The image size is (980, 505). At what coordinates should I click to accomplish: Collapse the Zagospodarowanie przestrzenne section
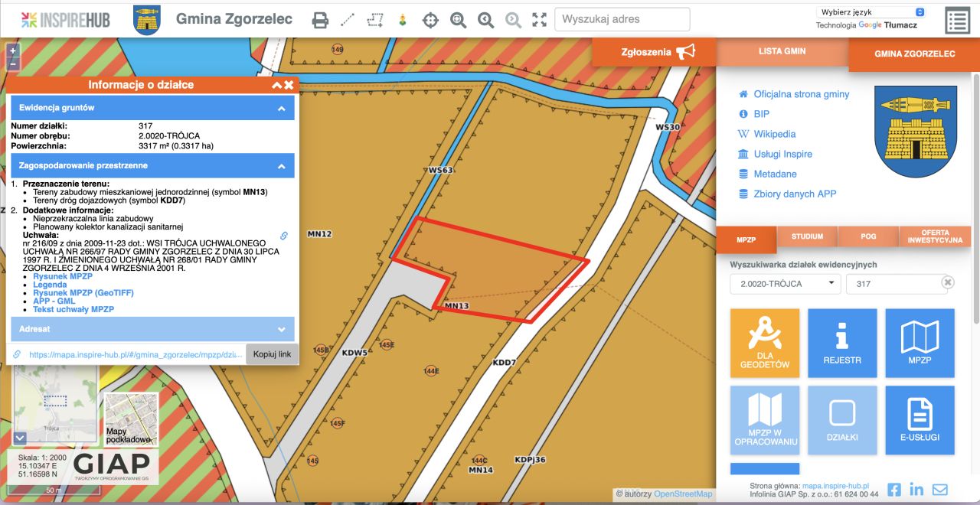pos(281,165)
